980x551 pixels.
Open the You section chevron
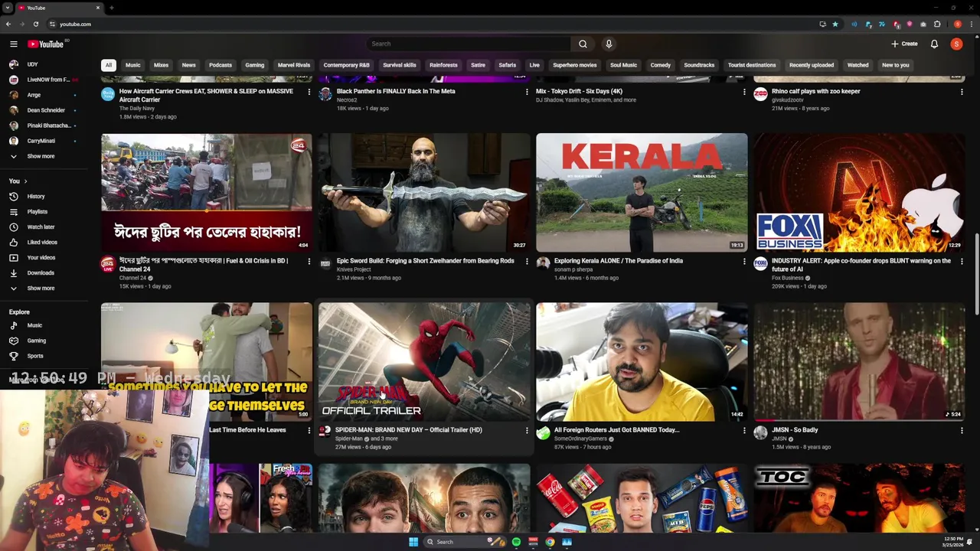click(x=25, y=181)
